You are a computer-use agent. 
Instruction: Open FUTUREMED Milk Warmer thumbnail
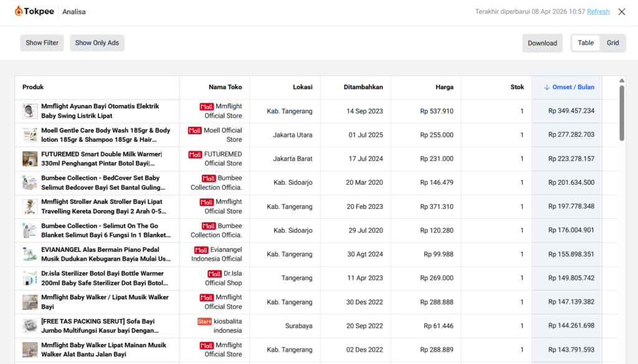30,159
